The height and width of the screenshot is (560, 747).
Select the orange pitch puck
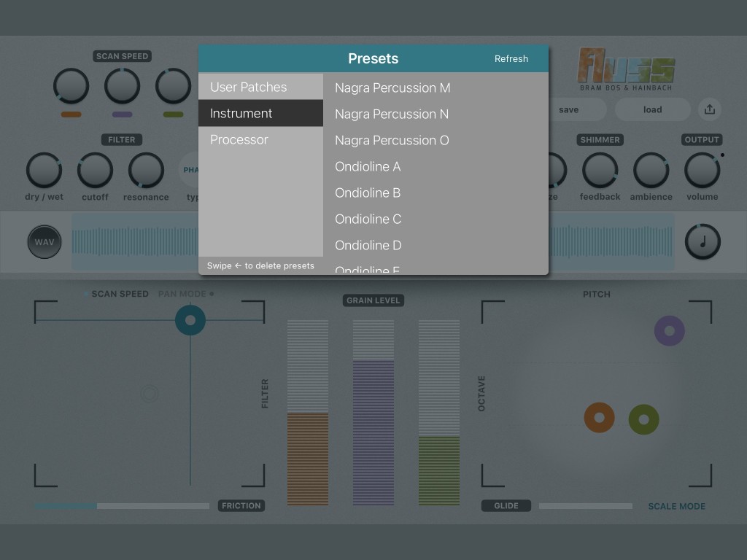(x=599, y=418)
